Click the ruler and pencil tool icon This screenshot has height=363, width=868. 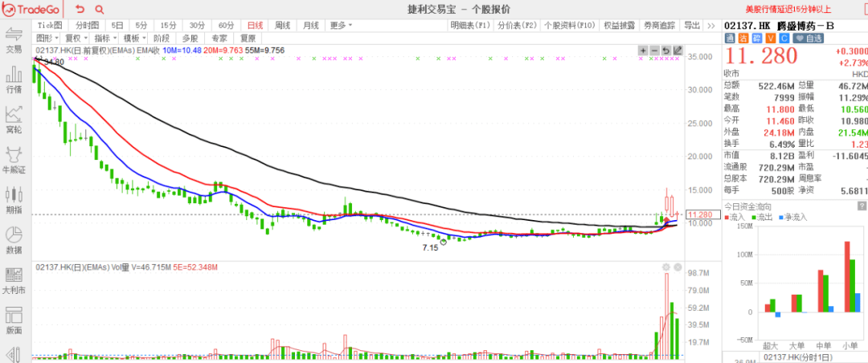click(12, 355)
